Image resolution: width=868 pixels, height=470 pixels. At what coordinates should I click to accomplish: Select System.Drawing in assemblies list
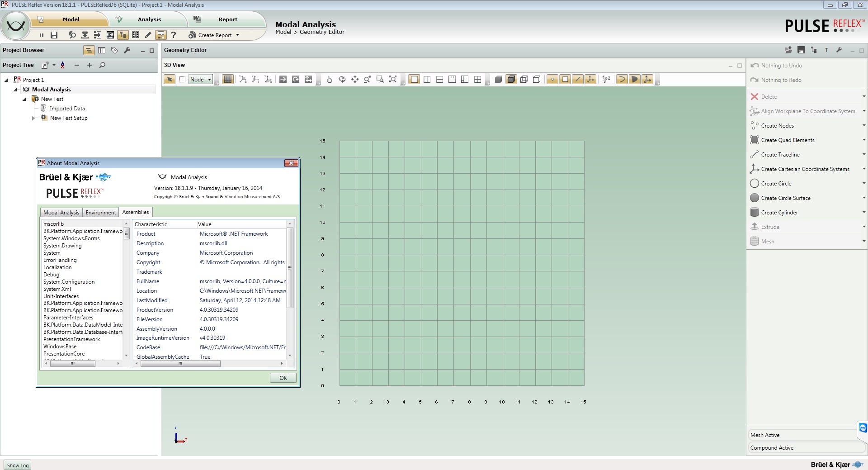62,246
